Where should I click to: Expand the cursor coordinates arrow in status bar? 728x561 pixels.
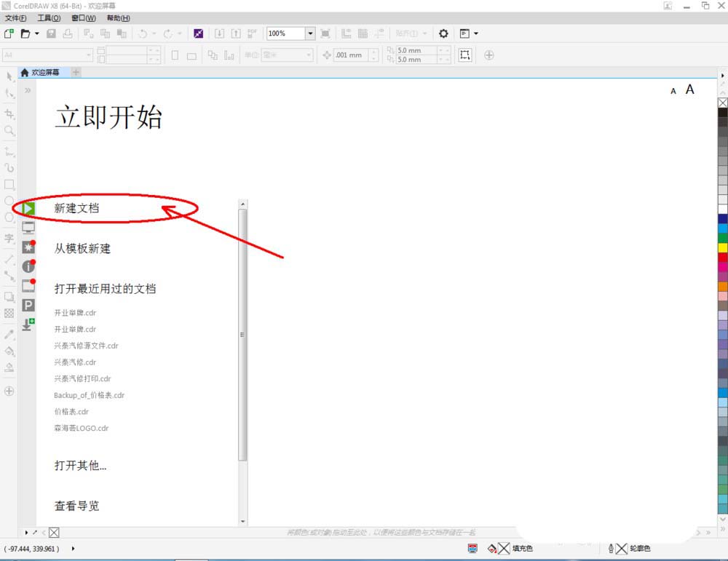[73, 549]
